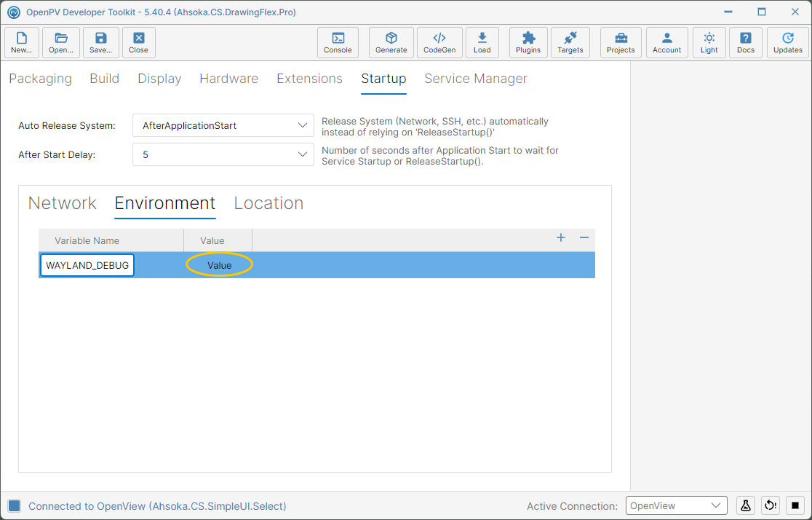Open the Active Connection dropdown
Image resolution: width=812 pixels, height=520 pixels.
pos(677,505)
